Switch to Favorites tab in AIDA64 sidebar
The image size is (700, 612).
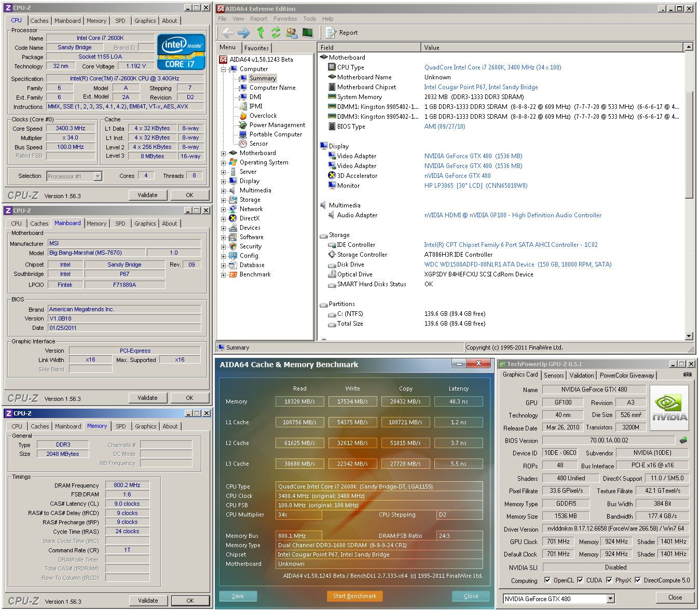tap(256, 48)
